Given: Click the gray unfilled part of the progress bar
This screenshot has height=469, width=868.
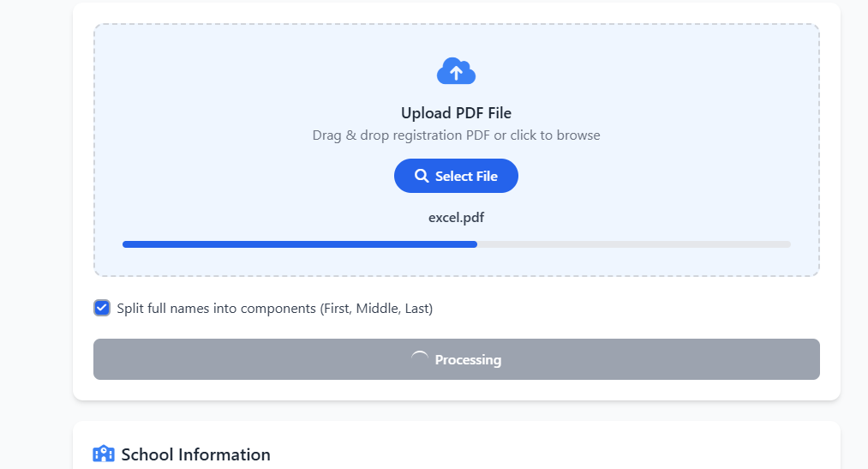Looking at the screenshot, I should click(632, 244).
